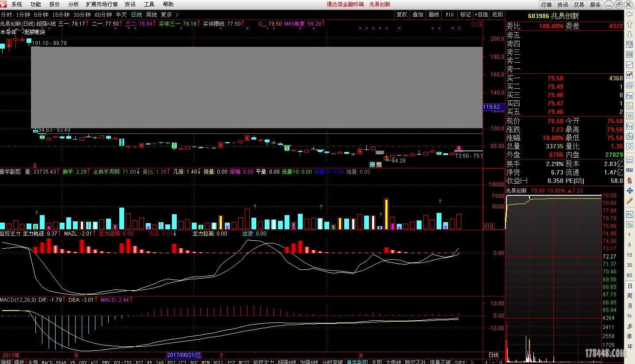
Task: Click the down arrow icon in right sidebar
Action: [x=630, y=35]
